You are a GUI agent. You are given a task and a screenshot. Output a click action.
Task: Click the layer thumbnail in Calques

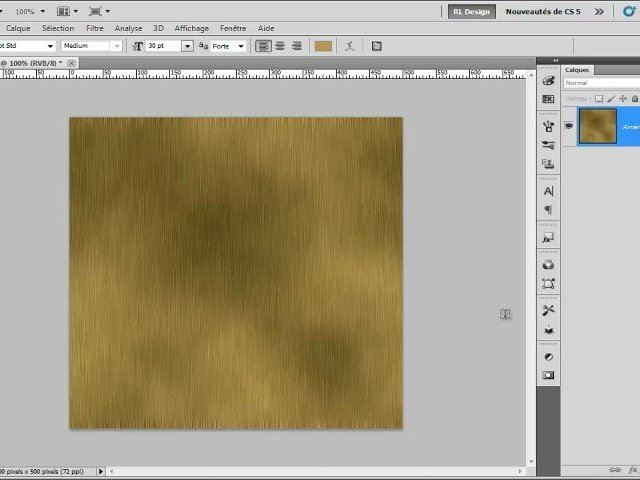click(x=598, y=126)
